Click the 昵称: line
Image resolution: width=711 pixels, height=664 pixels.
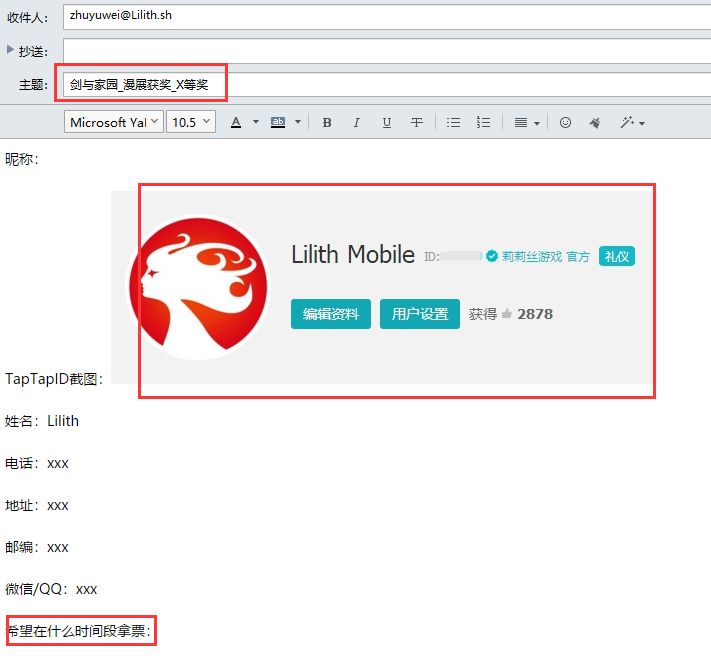pos(22,159)
